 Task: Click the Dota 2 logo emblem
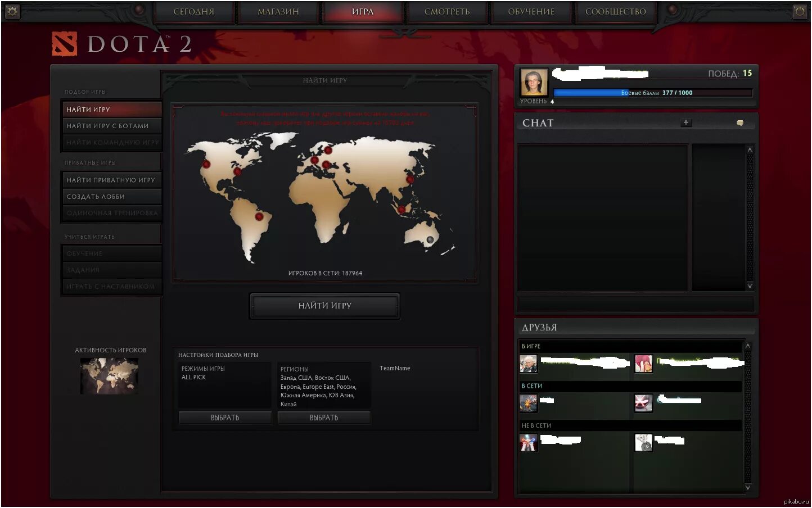[64, 44]
